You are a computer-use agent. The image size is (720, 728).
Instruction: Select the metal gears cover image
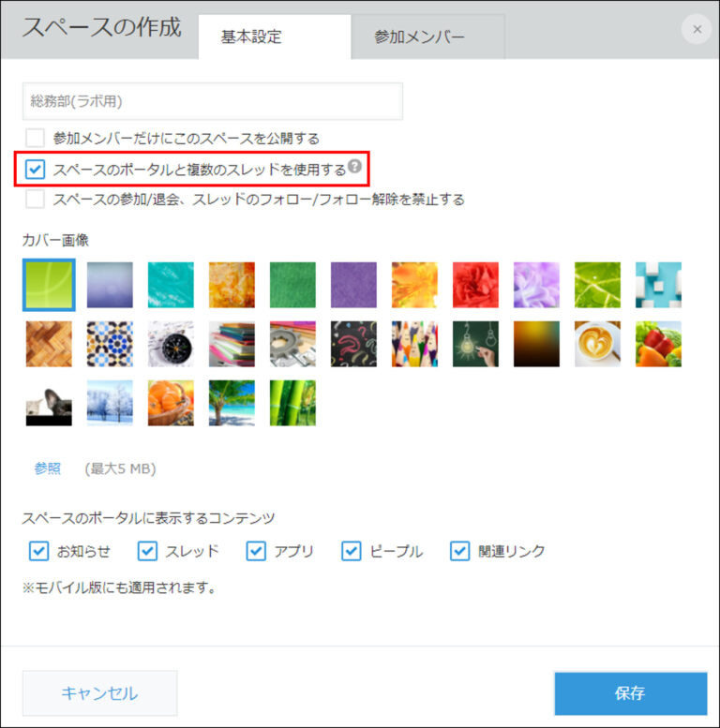(x=292, y=344)
